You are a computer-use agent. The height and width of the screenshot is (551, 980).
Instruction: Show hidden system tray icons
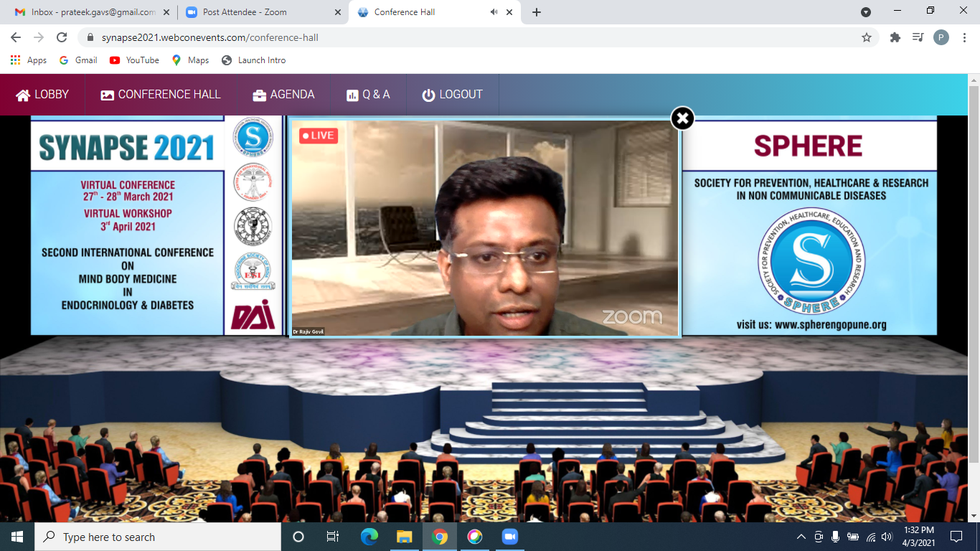click(801, 537)
